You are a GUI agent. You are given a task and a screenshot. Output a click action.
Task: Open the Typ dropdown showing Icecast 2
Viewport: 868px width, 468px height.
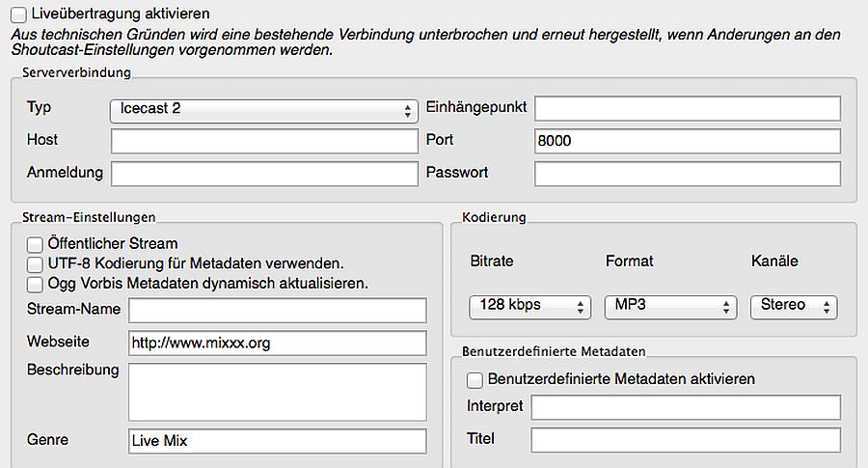[263, 109]
